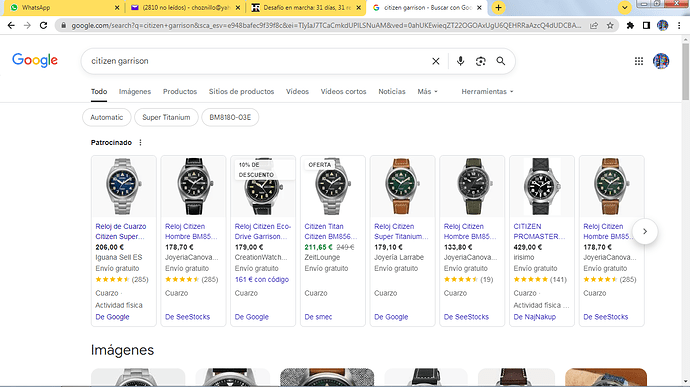Clear the search box with X icon
The width and height of the screenshot is (690, 387).
[436, 61]
